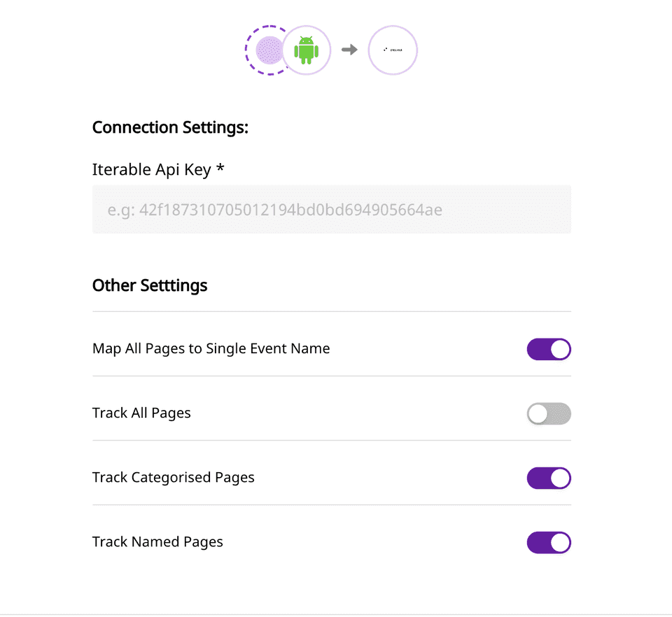Viewport: 672px width, 617px height.
Task: Turn off Track Categorised Pages switch
Action: pyautogui.click(x=549, y=478)
